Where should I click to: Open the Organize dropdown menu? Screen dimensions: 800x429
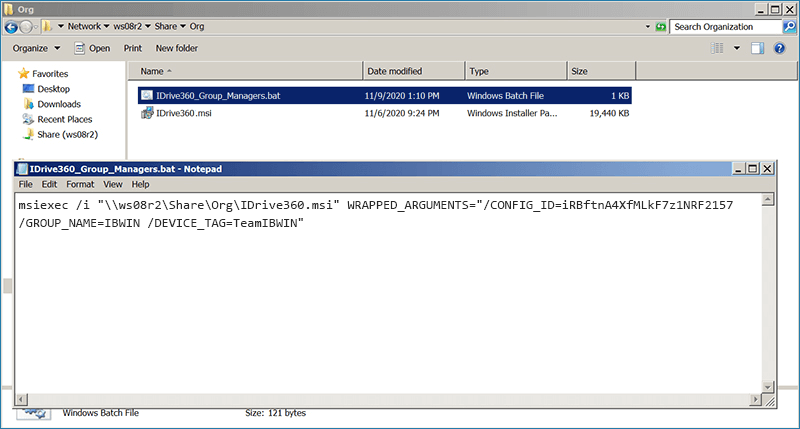(x=37, y=48)
